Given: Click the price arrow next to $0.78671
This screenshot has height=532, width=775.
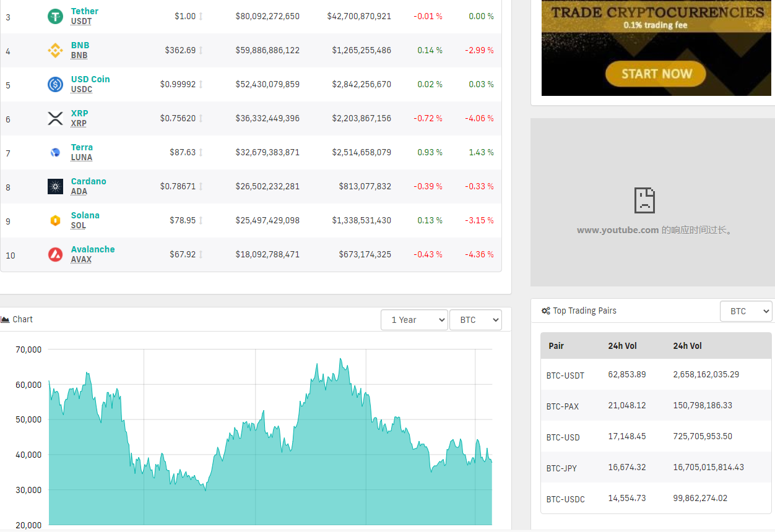Looking at the screenshot, I should 201,186.
